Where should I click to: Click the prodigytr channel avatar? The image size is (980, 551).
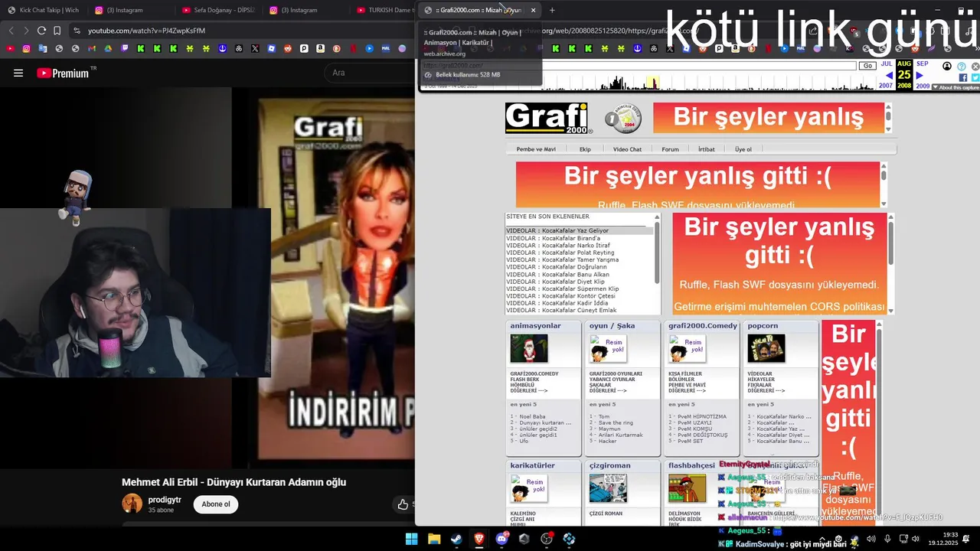point(132,504)
